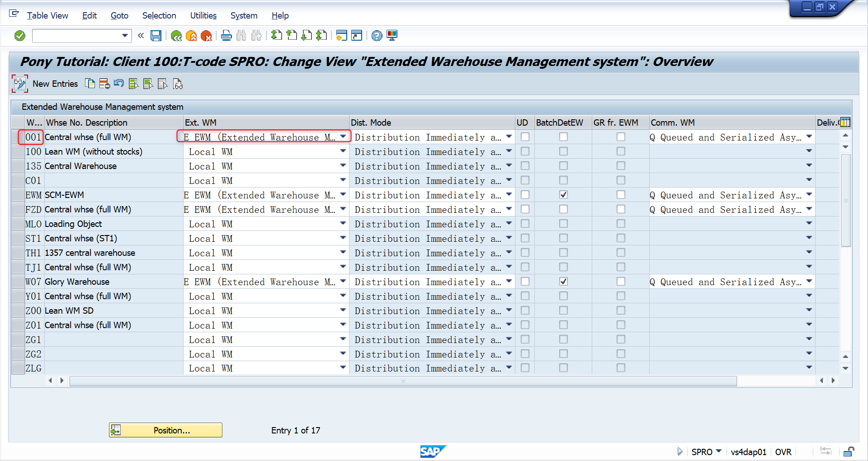Select the Back icon (green arrows)
868x461 pixels.
[176, 36]
